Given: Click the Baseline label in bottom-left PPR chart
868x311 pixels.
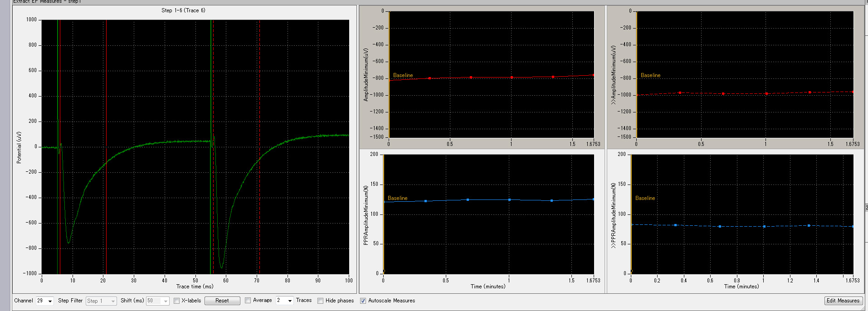Looking at the screenshot, I should 397,198.
